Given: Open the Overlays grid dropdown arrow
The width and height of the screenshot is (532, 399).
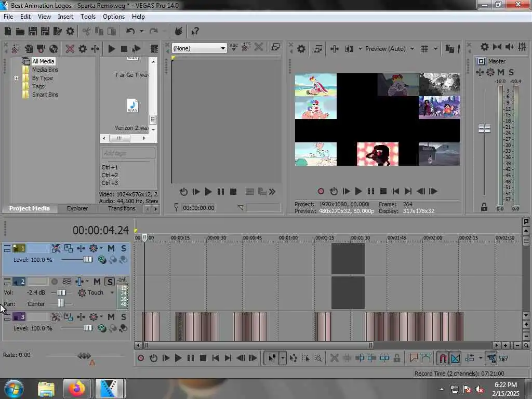Looking at the screenshot, I should pos(436,49).
